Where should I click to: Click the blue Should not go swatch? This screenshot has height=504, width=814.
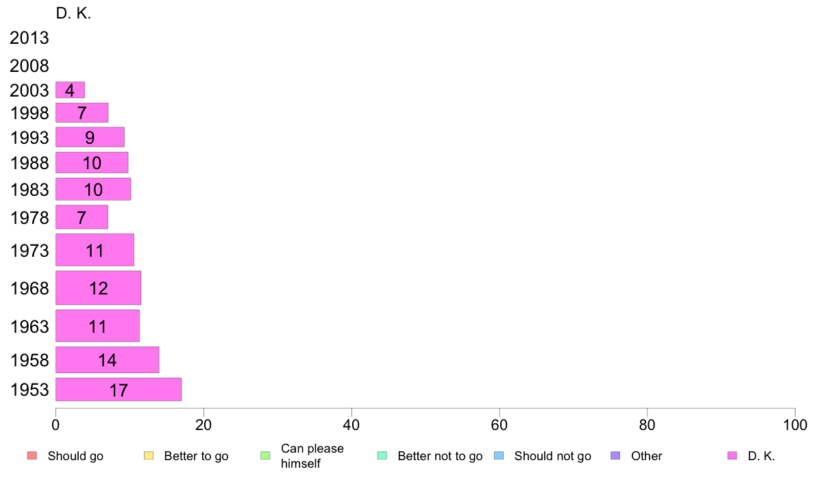click(499, 456)
